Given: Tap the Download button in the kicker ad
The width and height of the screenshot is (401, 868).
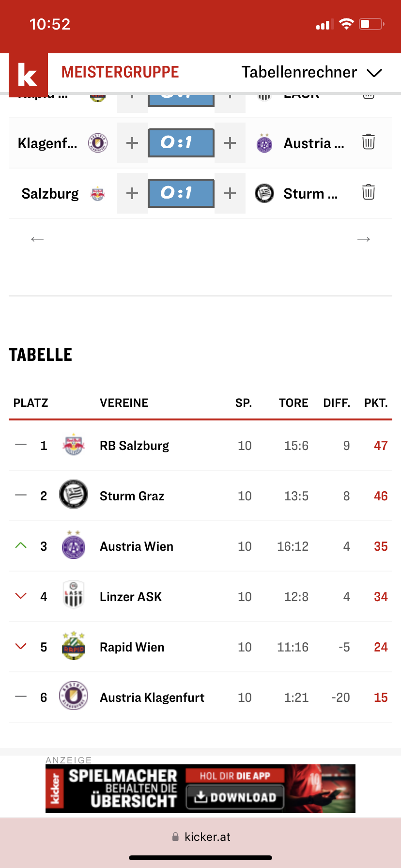Looking at the screenshot, I should pyautogui.click(x=235, y=797).
